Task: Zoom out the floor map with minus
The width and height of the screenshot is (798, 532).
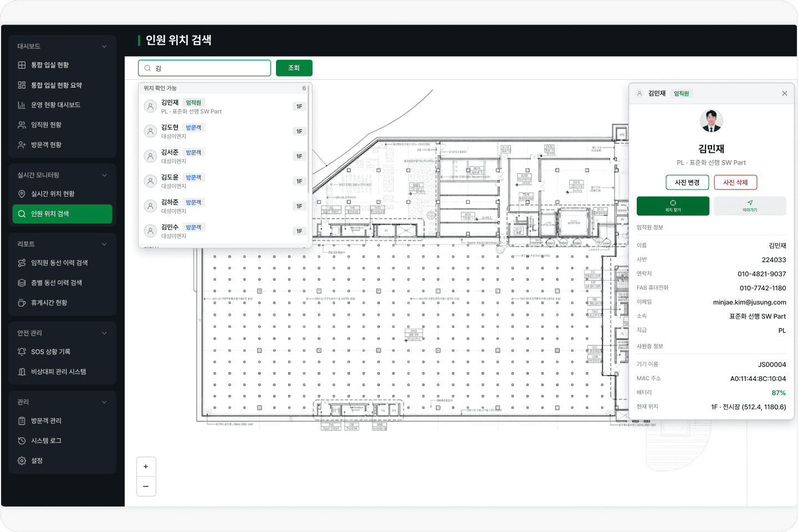Action: point(146,487)
